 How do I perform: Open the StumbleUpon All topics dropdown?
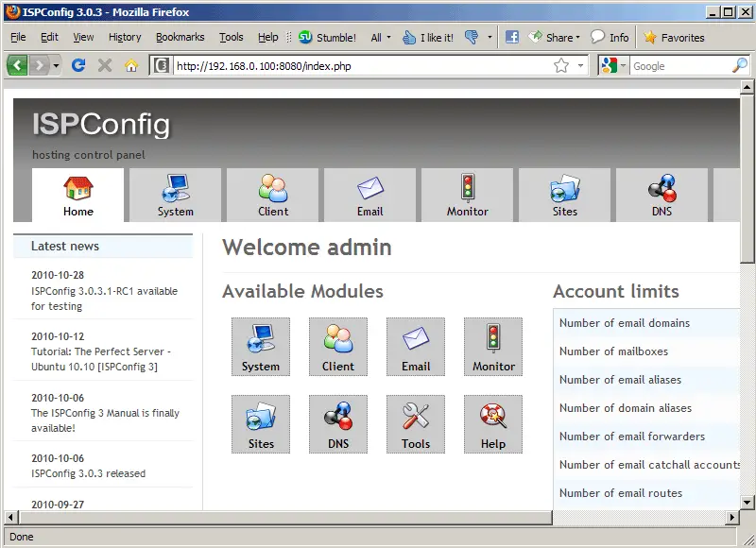[380, 38]
